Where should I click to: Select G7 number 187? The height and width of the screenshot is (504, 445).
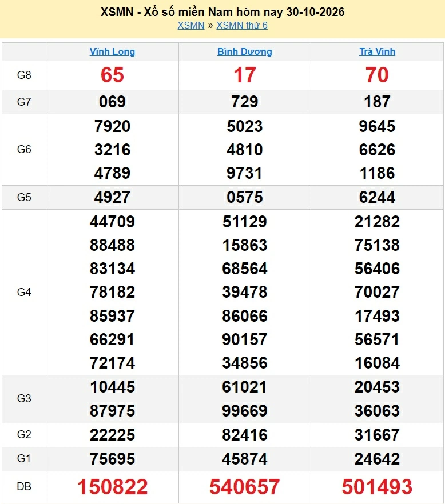377,102
